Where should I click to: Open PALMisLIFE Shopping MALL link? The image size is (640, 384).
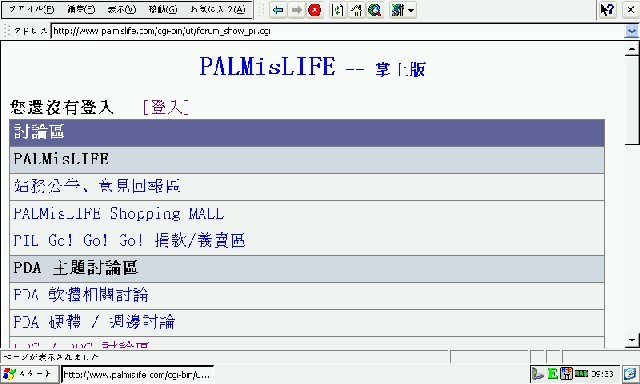[119, 213]
